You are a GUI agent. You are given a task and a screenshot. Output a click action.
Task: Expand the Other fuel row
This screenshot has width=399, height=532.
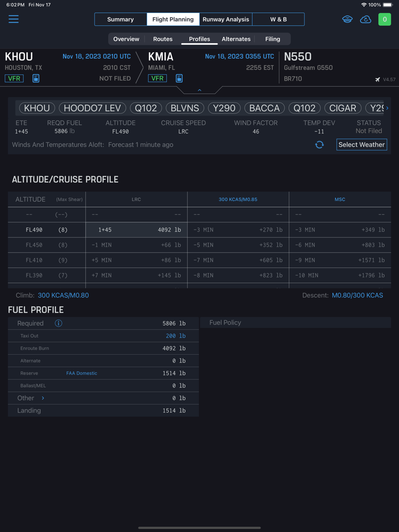[43, 398]
